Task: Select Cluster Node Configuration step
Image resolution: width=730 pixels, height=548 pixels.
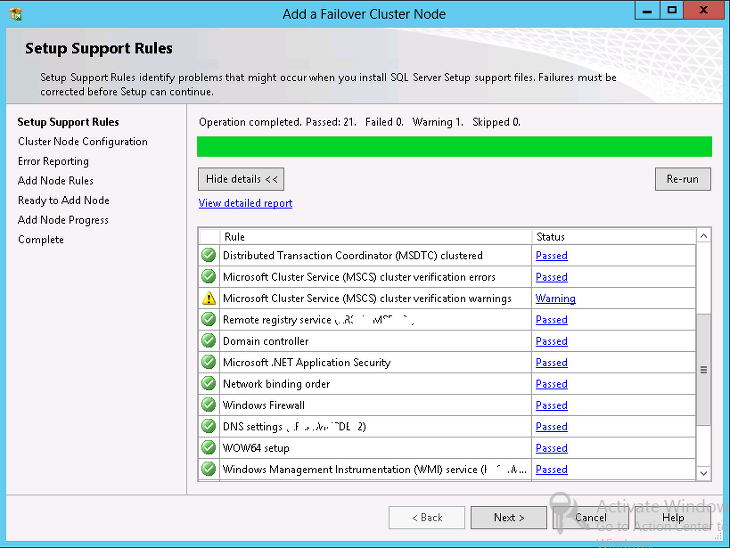Action: coord(83,142)
